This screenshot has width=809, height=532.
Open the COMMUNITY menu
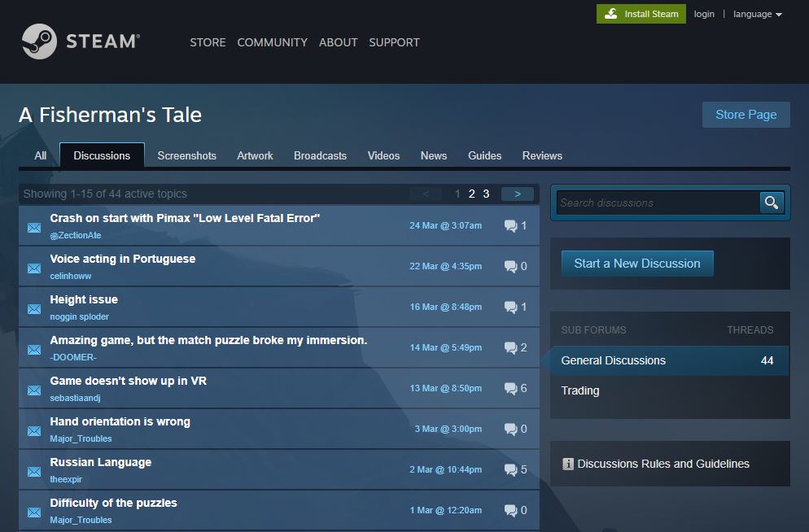tap(272, 42)
